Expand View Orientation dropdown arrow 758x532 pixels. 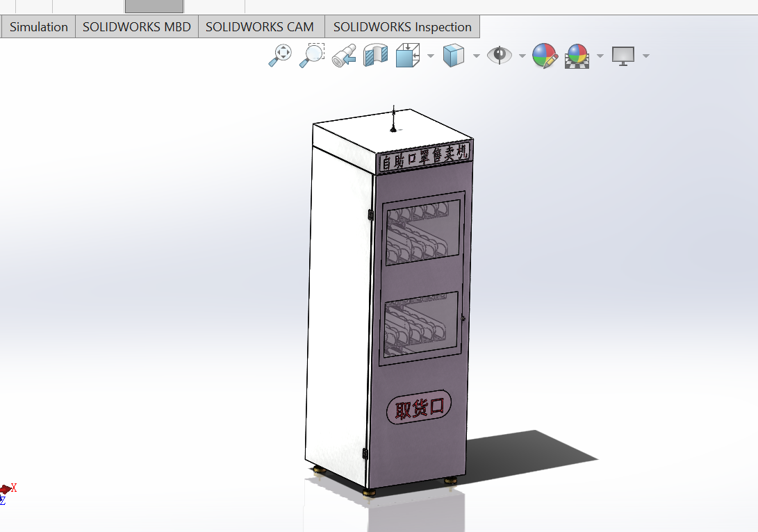[x=430, y=56]
